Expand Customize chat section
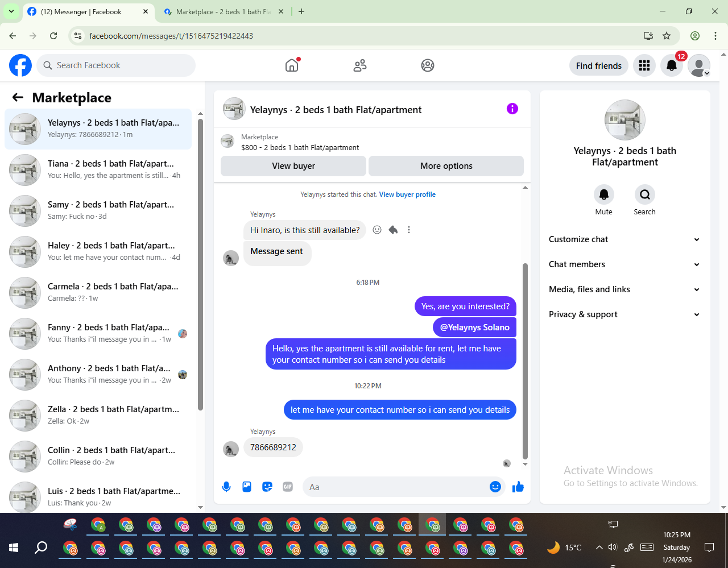728x568 pixels. 624,239
